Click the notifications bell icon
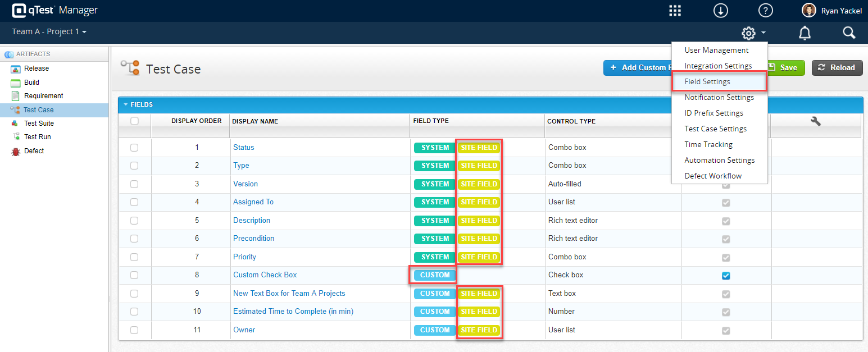 pos(805,33)
